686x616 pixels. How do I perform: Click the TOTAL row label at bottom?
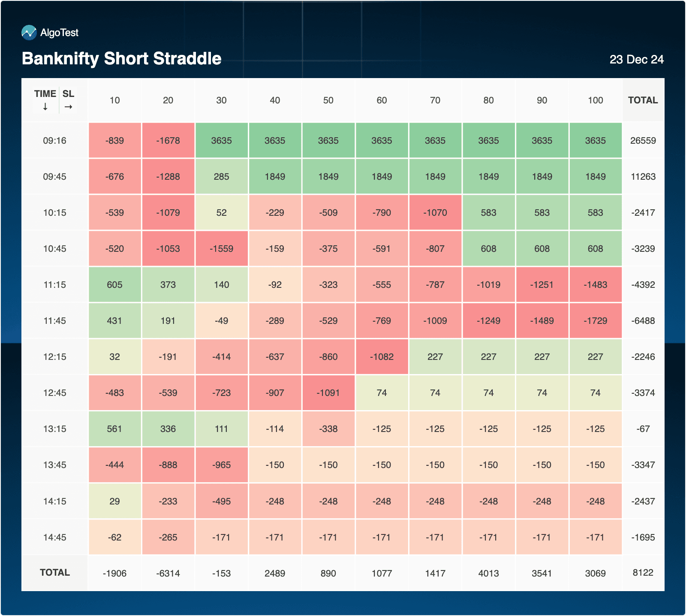[x=54, y=573]
